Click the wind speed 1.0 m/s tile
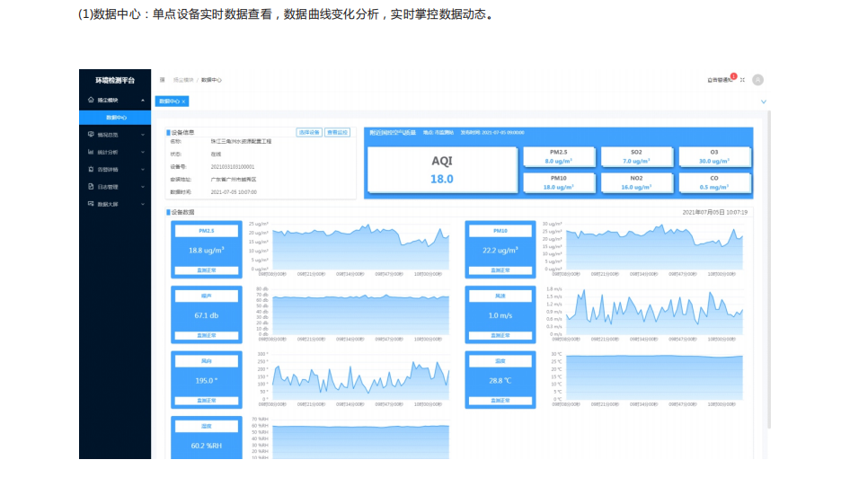 [500, 314]
